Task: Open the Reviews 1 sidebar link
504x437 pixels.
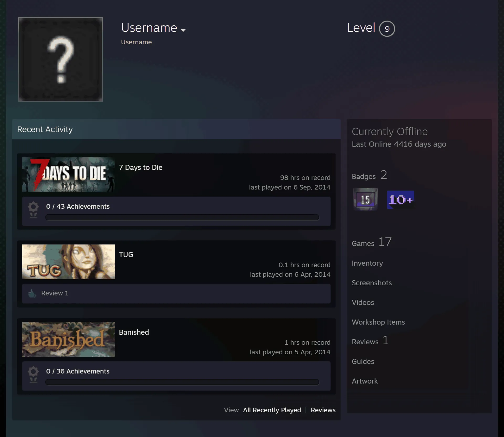Action: click(x=370, y=341)
